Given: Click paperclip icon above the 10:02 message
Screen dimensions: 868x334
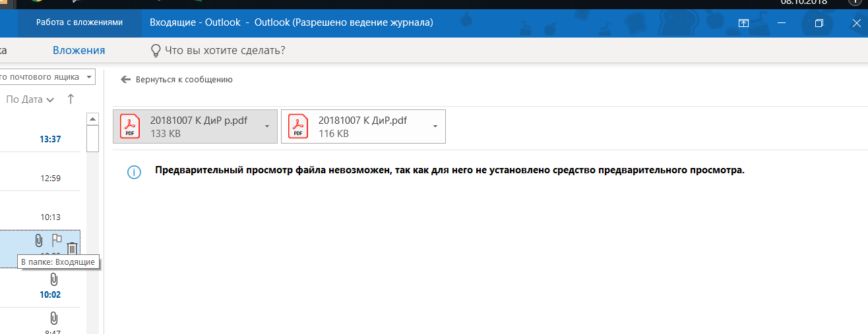Looking at the screenshot, I should tap(55, 279).
